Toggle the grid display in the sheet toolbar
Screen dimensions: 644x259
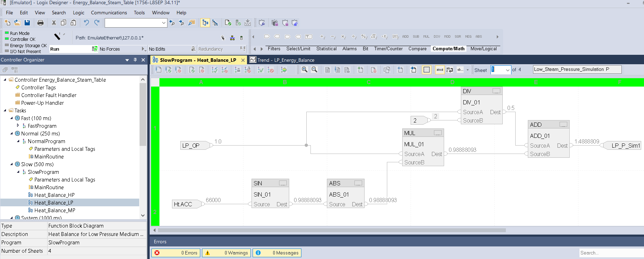(x=426, y=69)
